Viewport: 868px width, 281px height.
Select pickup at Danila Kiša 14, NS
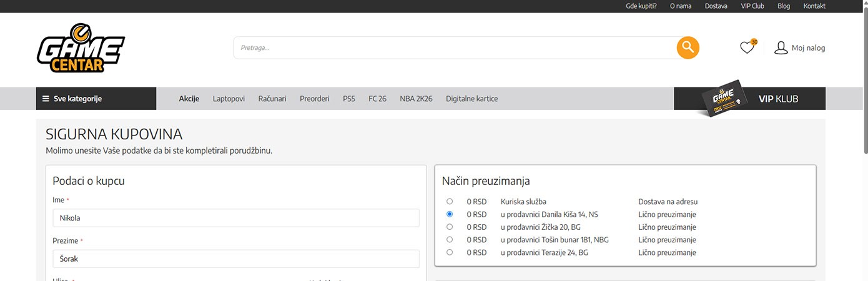point(450,214)
